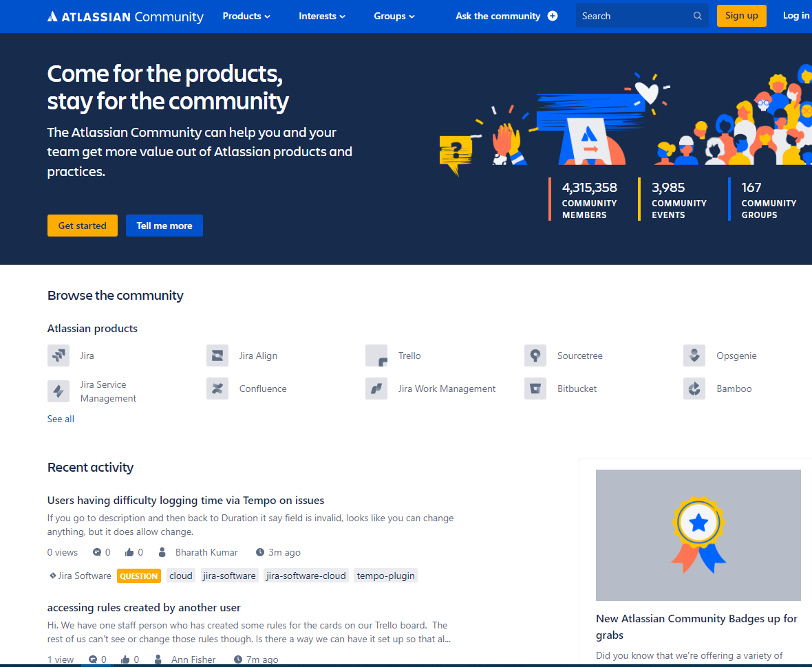812x667 pixels.
Task: Open the Trello text link
Action: (409, 356)
